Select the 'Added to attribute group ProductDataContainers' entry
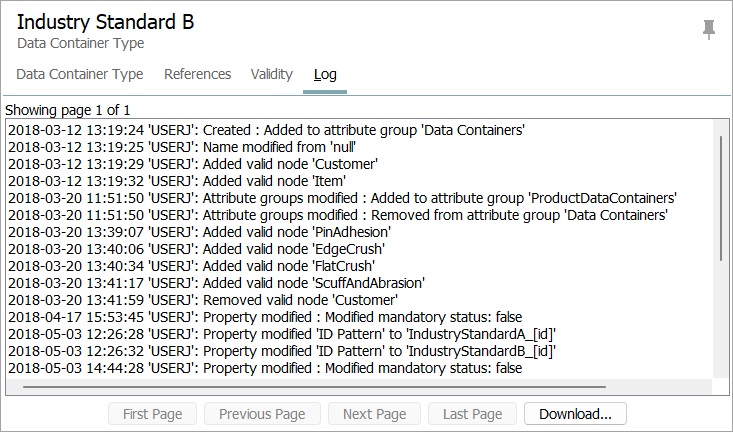 click(x=342, y=198)
